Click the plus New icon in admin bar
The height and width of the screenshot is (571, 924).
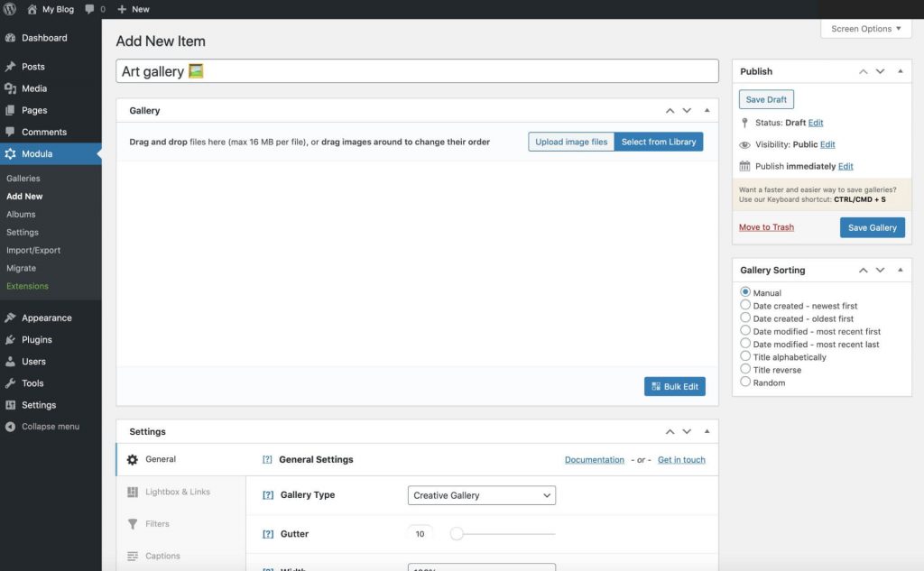(x=122, y=9)
